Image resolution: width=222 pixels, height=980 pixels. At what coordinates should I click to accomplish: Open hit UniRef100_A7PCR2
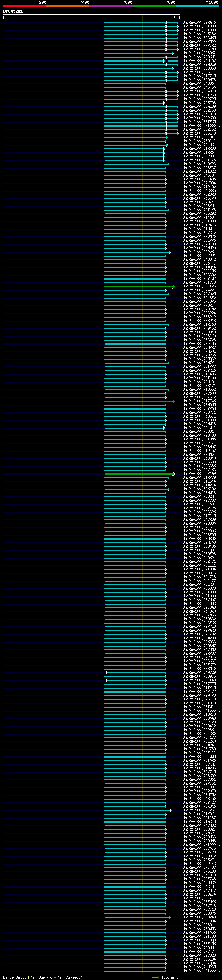coord(199,45)
